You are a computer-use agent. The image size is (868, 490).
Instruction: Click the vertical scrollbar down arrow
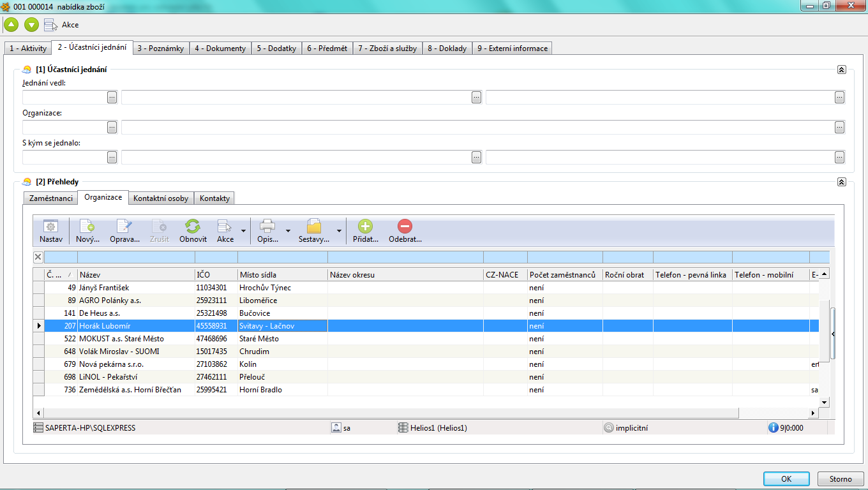[824, 403]
